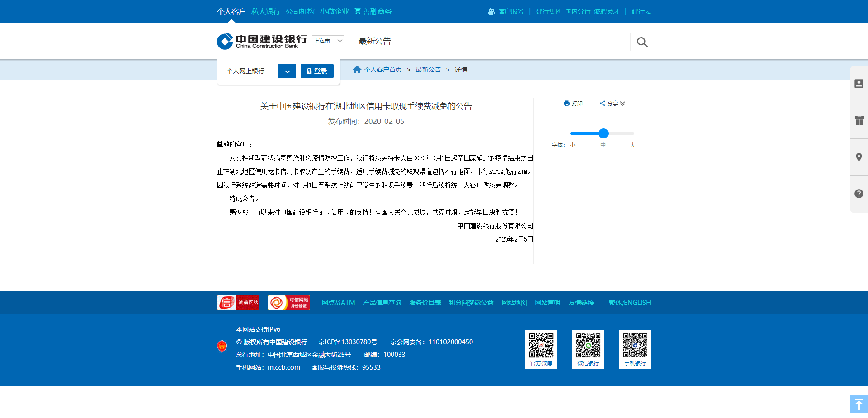Click the 最新公告 header title

pos(374,41)
